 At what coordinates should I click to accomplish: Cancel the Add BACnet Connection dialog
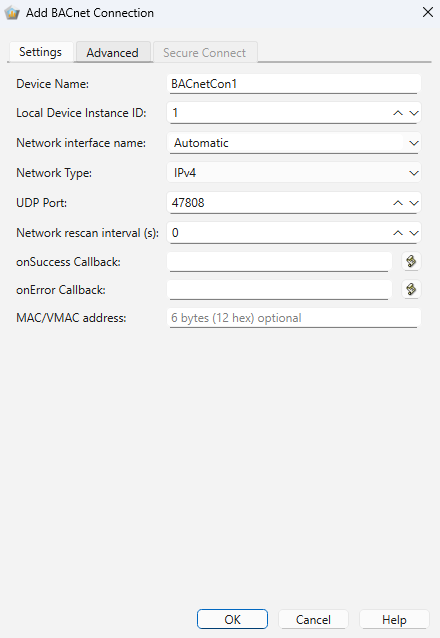(x=313, y=619)
